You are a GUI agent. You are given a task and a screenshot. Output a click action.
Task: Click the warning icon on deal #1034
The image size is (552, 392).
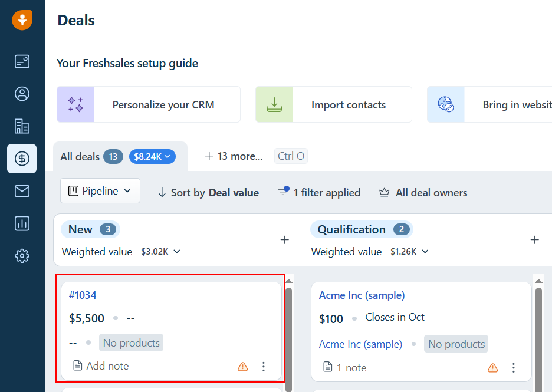coord(243,367)
